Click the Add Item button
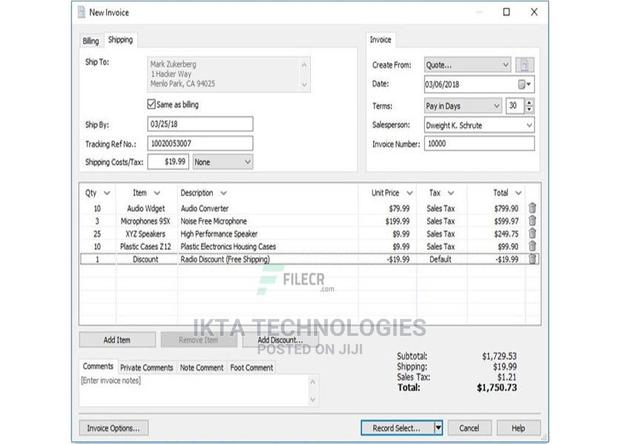 117,340
